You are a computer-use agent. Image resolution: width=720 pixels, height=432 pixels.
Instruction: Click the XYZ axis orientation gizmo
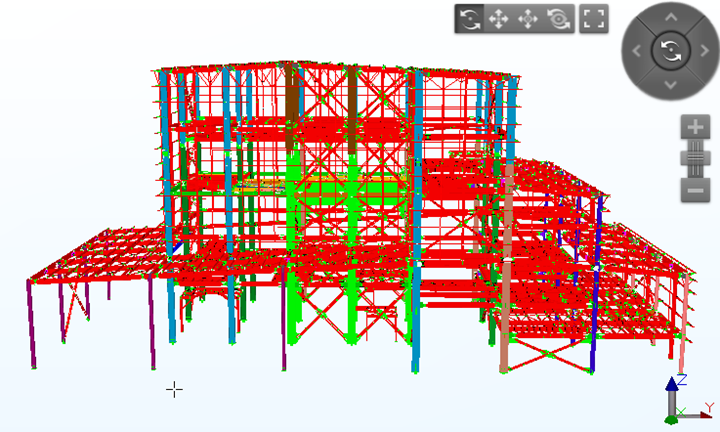click(x=689, y=398)
